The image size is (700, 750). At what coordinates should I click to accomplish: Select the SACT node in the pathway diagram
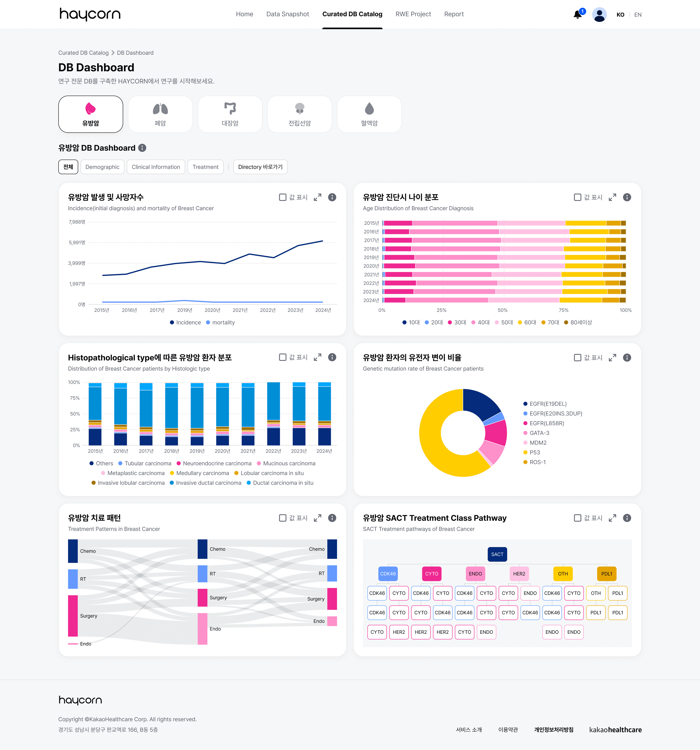(497, 554)
